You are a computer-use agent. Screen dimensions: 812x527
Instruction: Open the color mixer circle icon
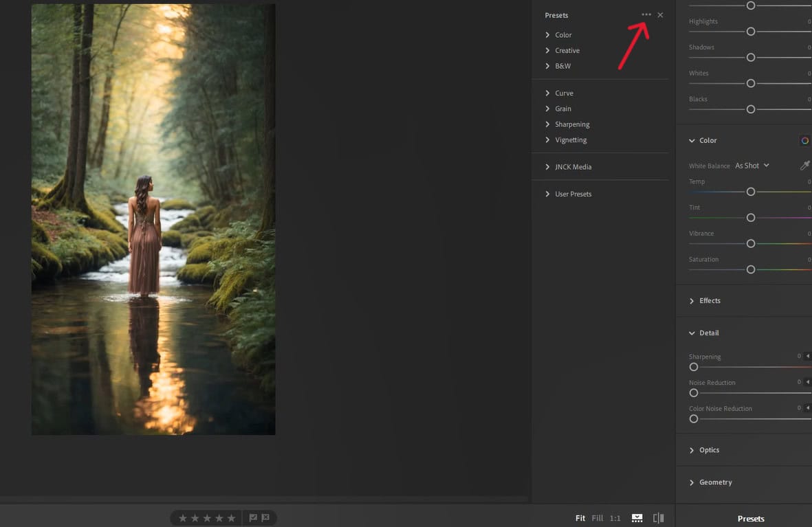tap(804, 140)
